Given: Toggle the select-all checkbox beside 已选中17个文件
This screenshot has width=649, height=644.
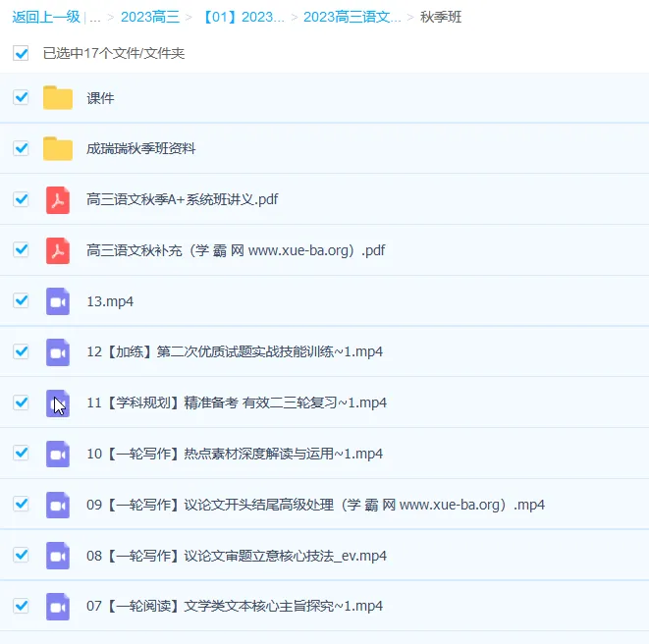Looking at the screenshot, I should (x=21, y=53).
